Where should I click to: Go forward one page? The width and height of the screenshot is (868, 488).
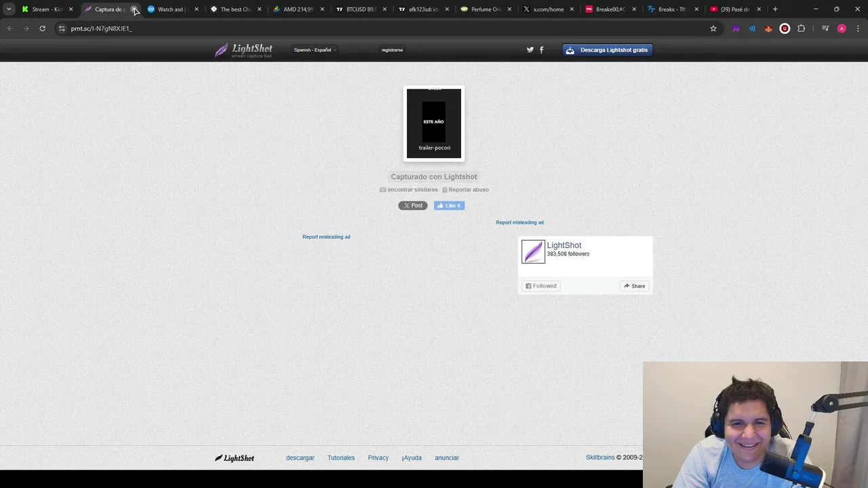(26, 28)
